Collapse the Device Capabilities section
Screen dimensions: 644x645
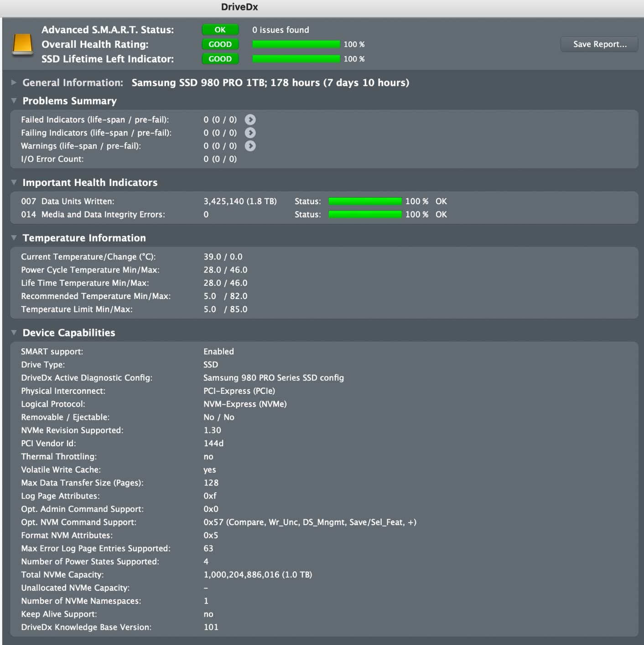[x=14, y=333]
